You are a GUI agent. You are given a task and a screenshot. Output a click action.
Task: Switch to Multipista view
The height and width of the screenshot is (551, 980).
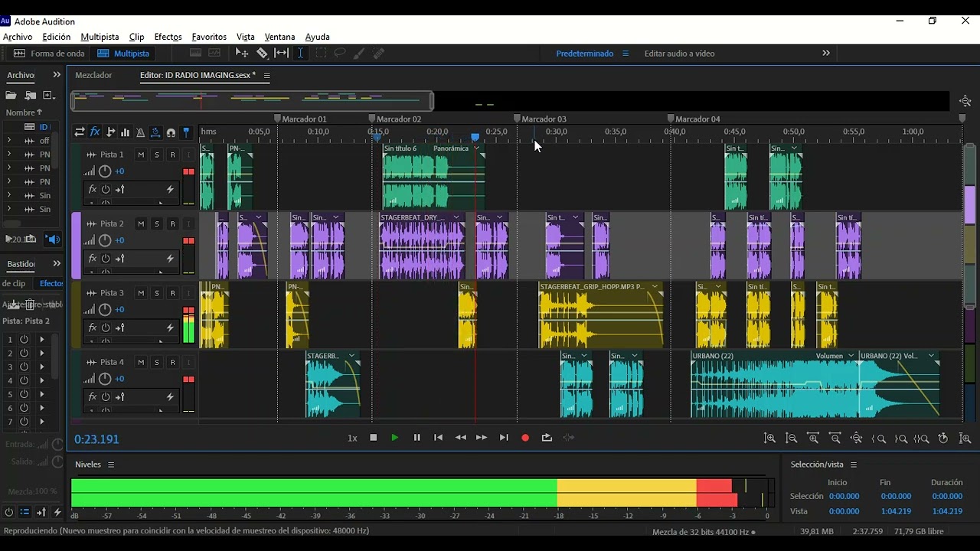pyautogui.click(x=123, y=54)
